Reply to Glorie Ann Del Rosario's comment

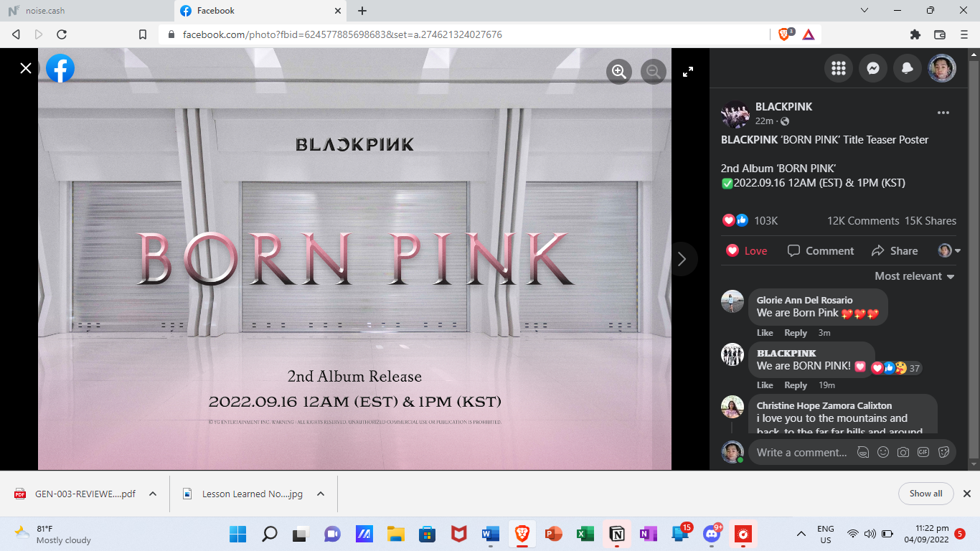(x=796, y=333)
